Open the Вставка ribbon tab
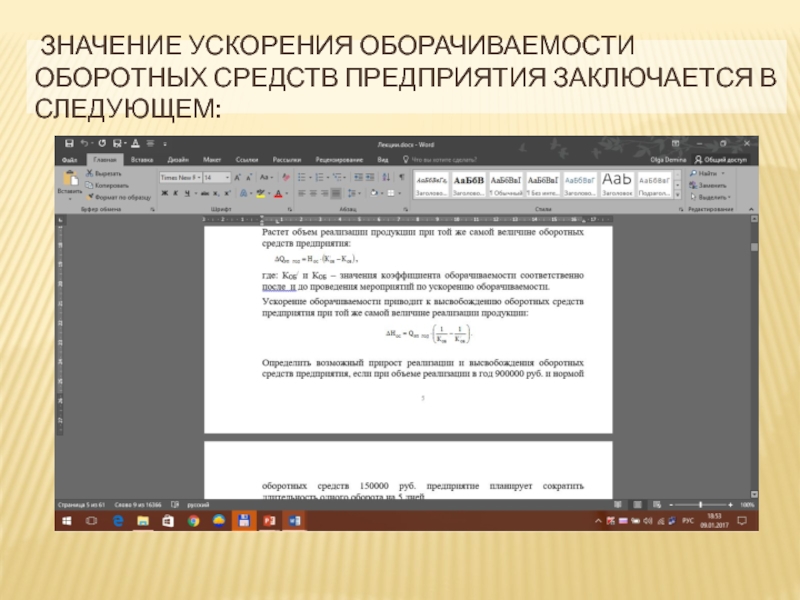This screenshot has height=600, width=800. (142, 159)
